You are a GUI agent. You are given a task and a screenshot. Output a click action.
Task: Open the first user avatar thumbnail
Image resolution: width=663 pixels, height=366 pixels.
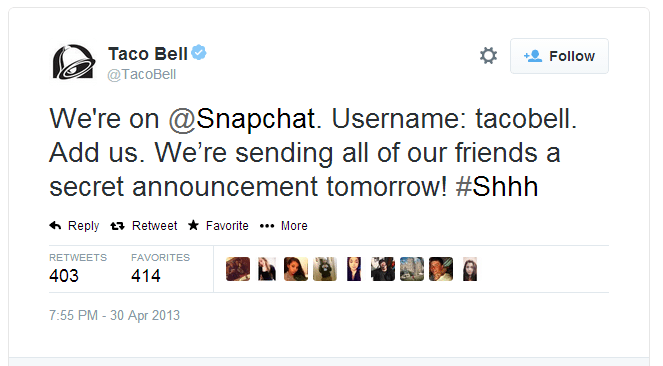pyautogui.click(x=238, y=269)
